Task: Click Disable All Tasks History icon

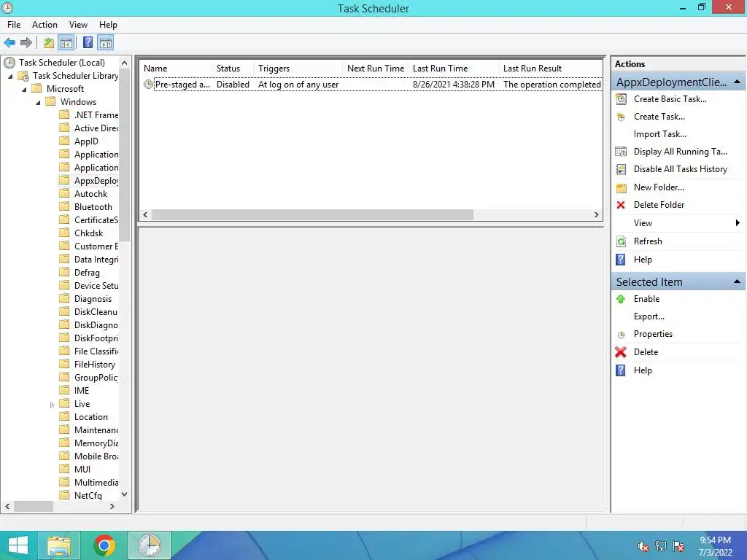Action: (x=621, y=169)
